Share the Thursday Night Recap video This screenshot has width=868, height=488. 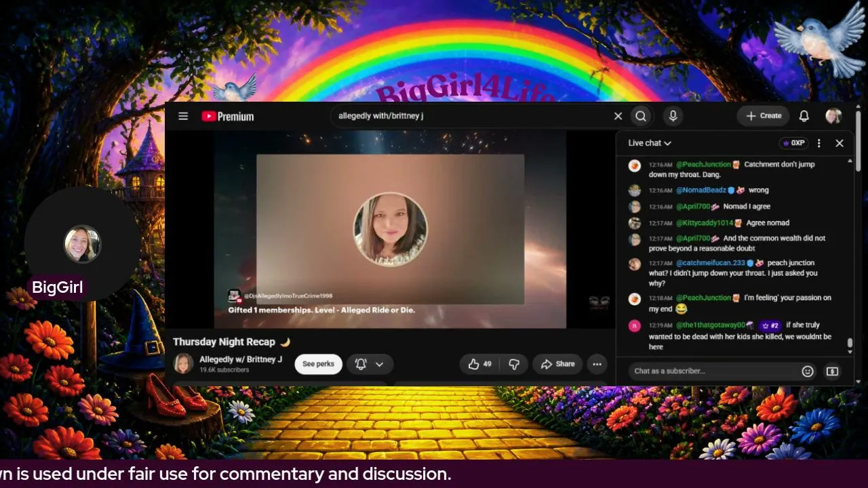click(x=557, y=364)
